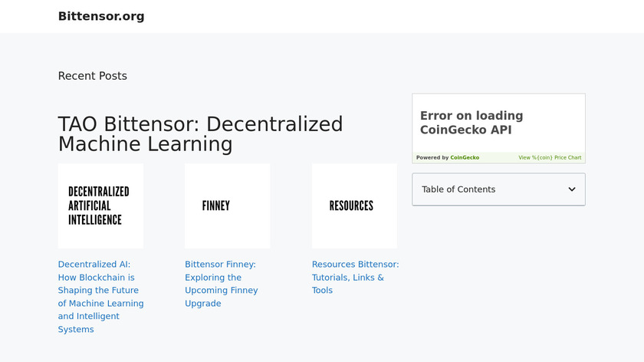This screenshot has width=644, height=362.
Task: Open Resources Bittensor tutorials post link
Action: 355,277
